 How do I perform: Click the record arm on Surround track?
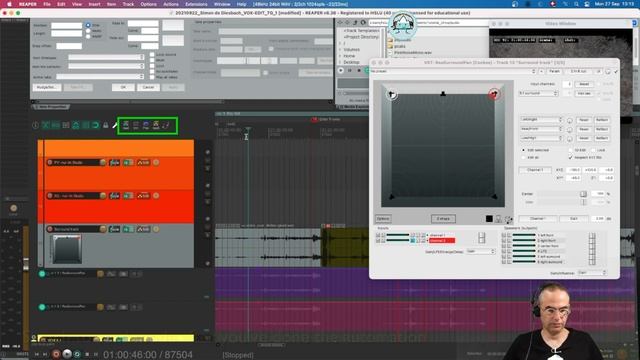[x=50, y=229]
